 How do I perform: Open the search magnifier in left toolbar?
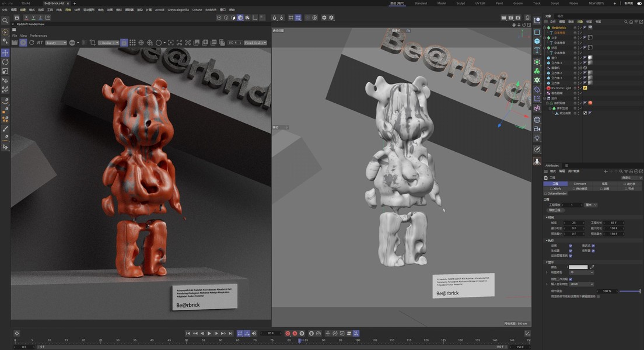pyautogui.click(x=5, y=20)
